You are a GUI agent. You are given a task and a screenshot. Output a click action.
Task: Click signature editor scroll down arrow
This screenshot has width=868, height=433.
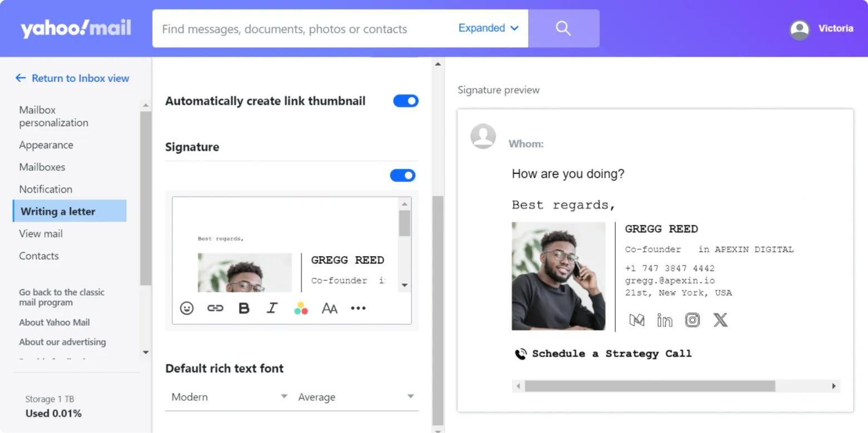coord(405,285)
